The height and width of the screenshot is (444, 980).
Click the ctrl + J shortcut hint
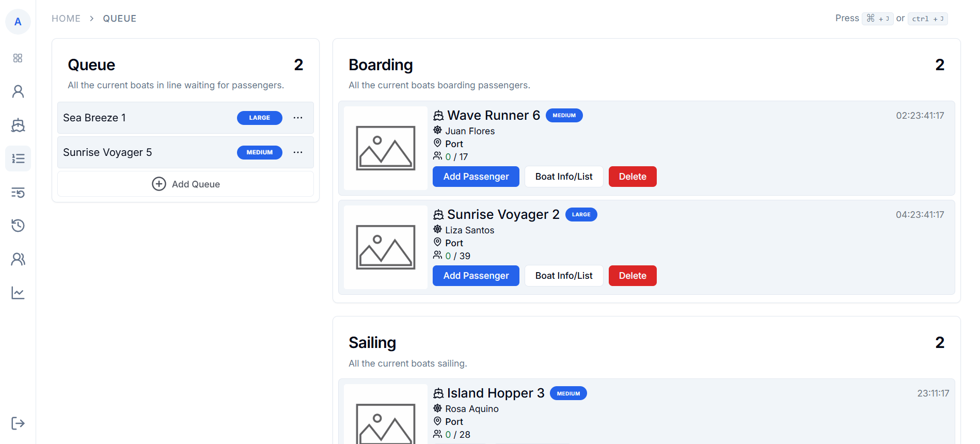pyautogui.click(x=928, y=19)
